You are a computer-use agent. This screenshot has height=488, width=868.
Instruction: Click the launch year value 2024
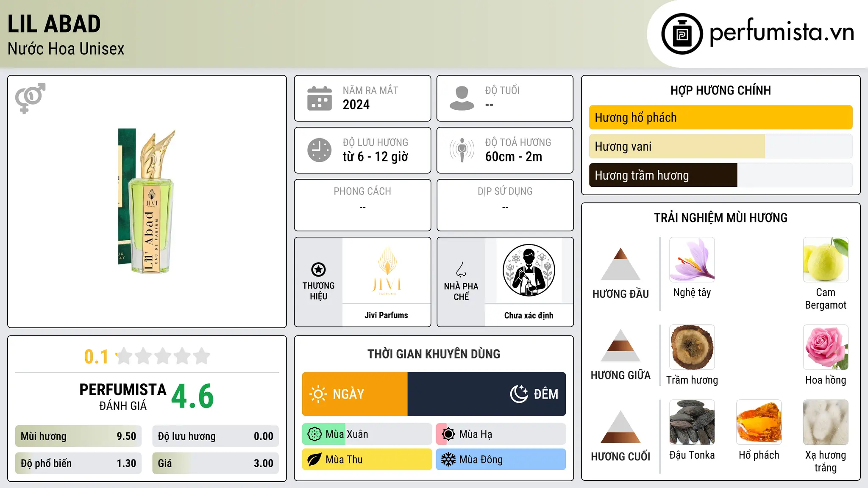(x=356, y=105)
